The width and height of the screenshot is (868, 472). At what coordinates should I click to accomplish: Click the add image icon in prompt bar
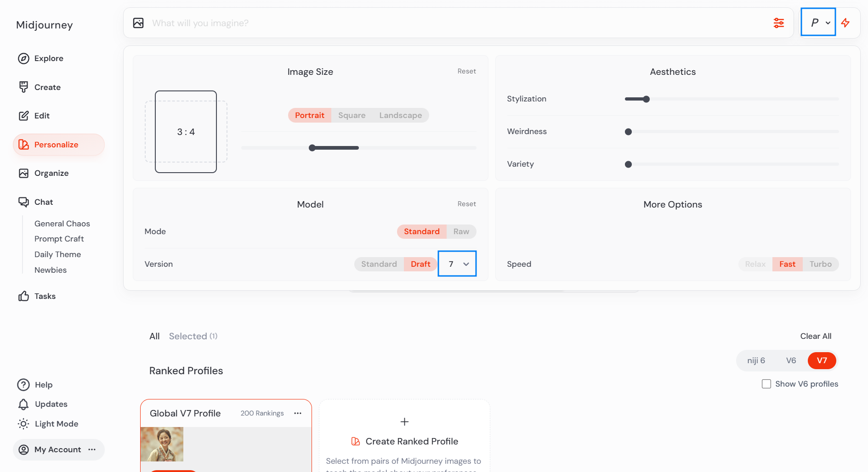coord(138,23)
